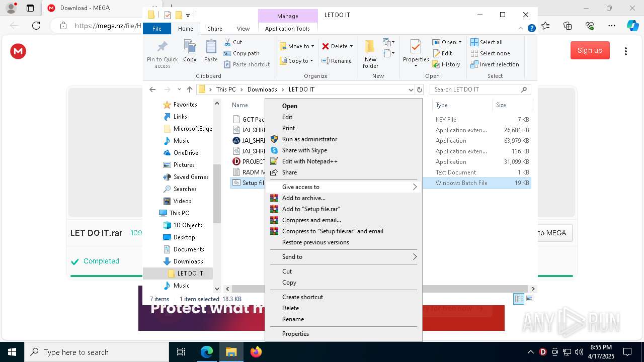This screenshot has height=362, width=644.
Task: Click the ribbon Properties icon
Action: pos(416,48)
